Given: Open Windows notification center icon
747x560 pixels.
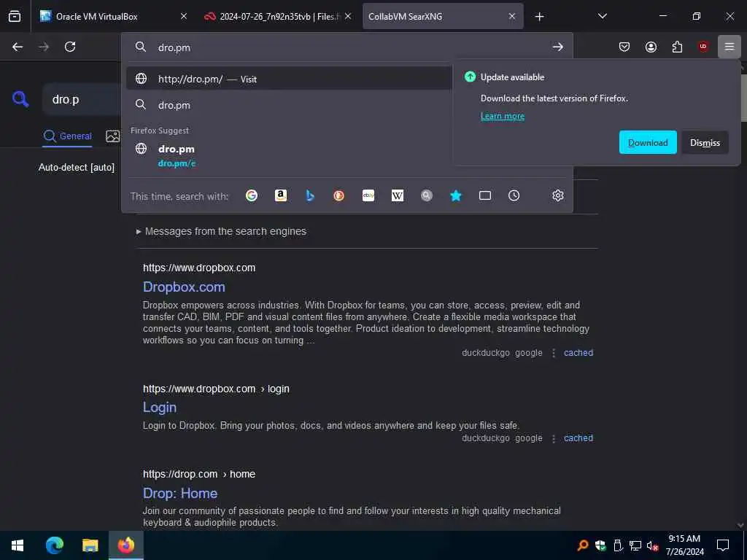Looking at the screenshot, I should (x=723, y=545).
